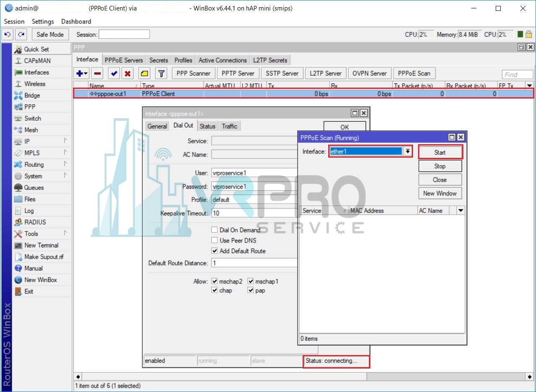The image size is (536, 392).
Task: Click the PPPoE Scan toolbar button
Action: [414, 73]
